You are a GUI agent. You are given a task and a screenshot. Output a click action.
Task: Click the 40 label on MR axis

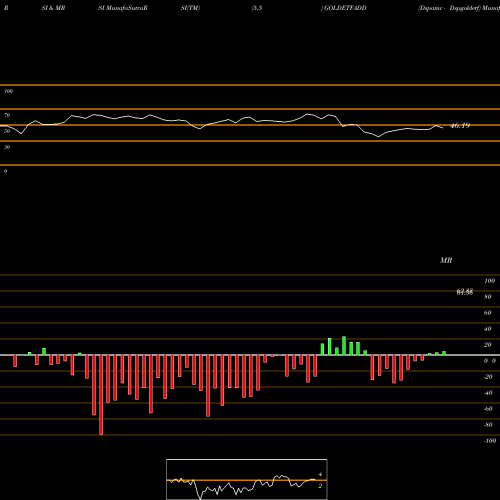click(x=488, y=329)
